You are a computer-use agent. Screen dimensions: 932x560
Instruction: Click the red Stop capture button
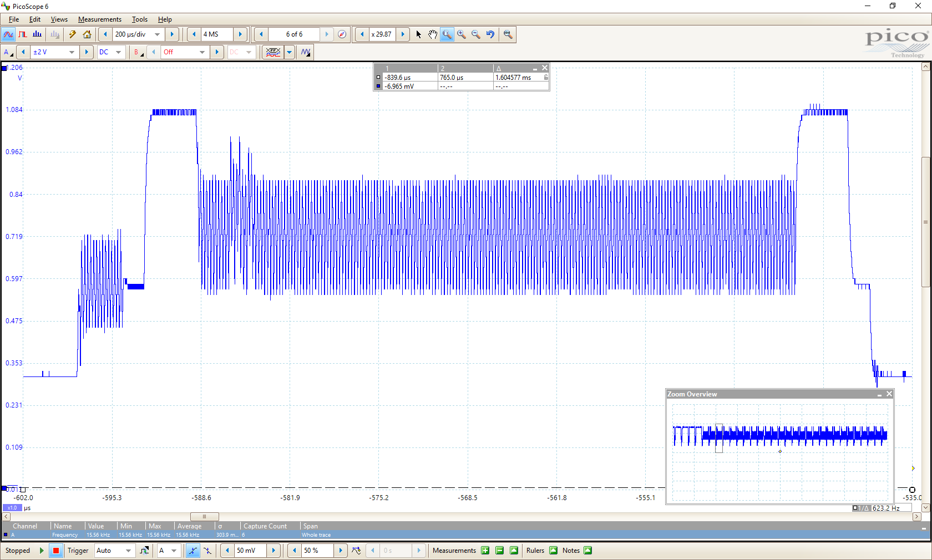point(56,551)
